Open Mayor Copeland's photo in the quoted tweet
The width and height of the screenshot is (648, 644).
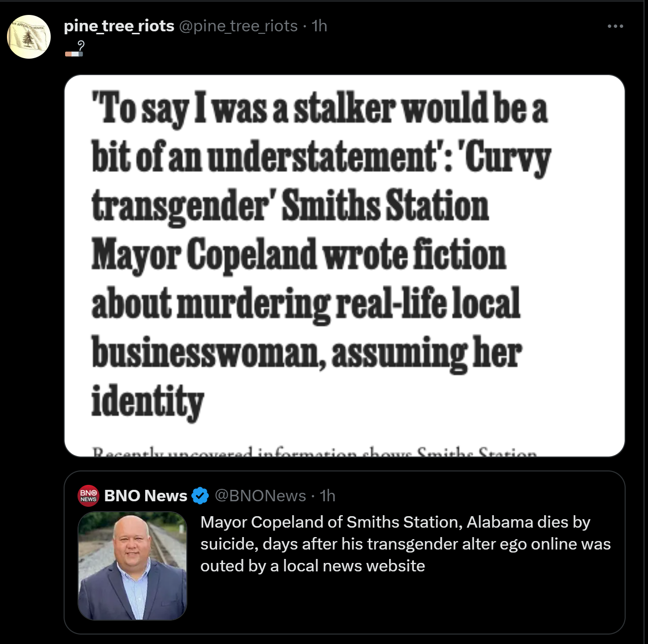pos(132,566)
